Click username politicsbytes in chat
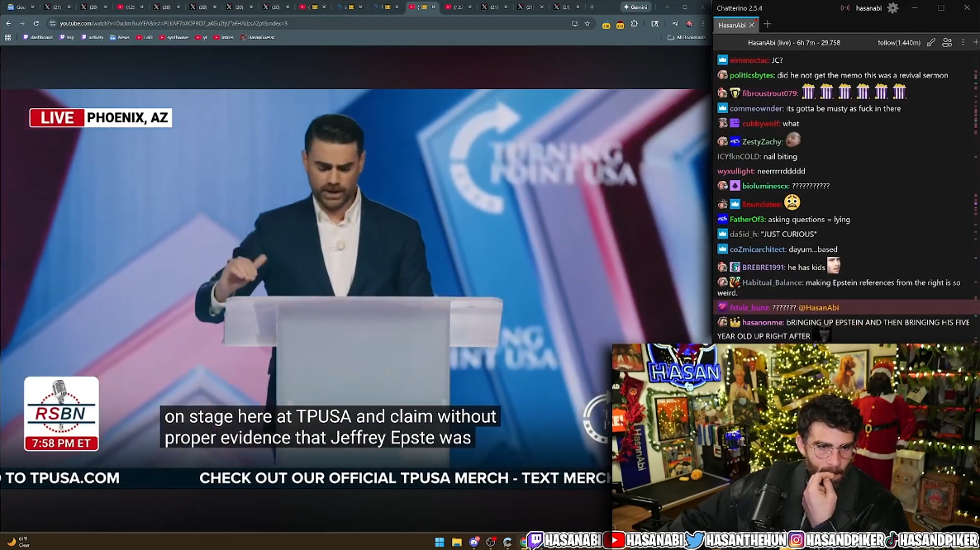 pyautogui.click(x=752, y=75)
